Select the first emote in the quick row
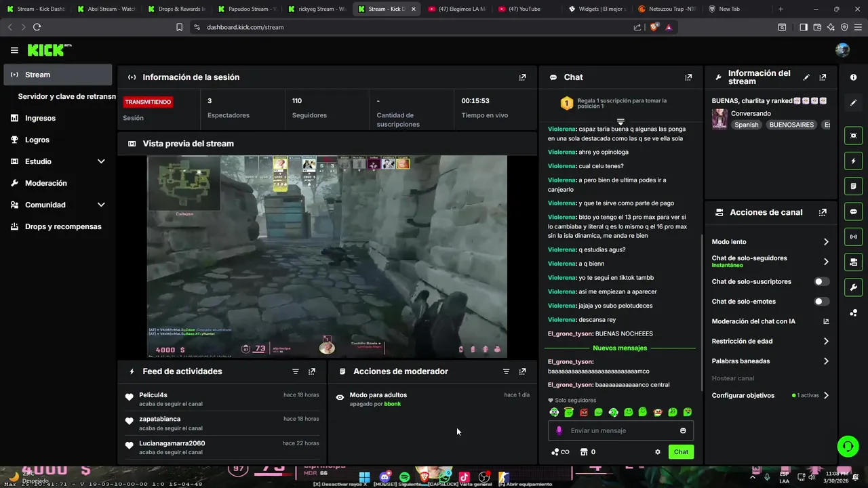Viewport: 868px width, 488px height. tap(554, 412)
